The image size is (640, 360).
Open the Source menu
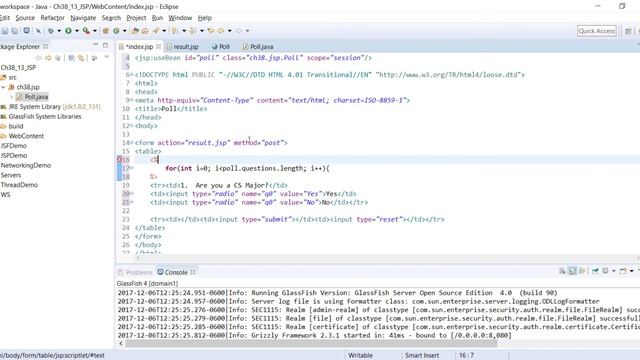[x=25, y=18]
